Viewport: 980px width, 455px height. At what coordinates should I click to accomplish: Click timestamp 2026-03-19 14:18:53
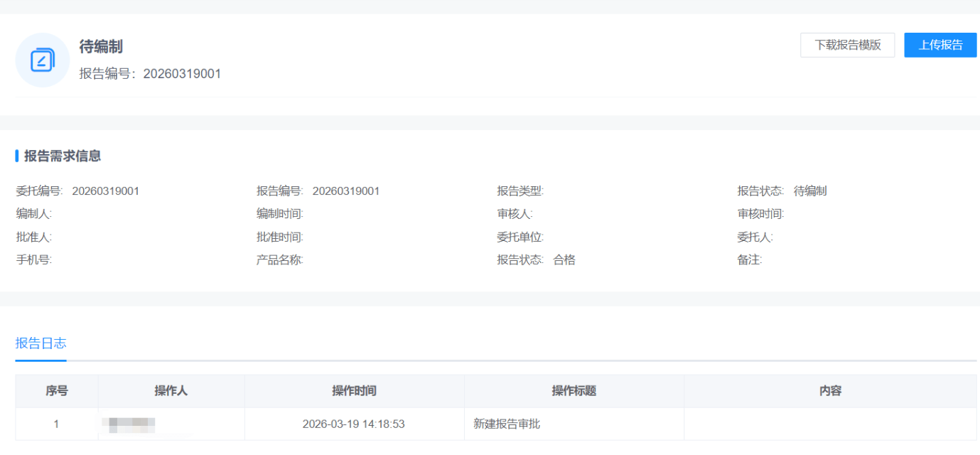(354, 424)
